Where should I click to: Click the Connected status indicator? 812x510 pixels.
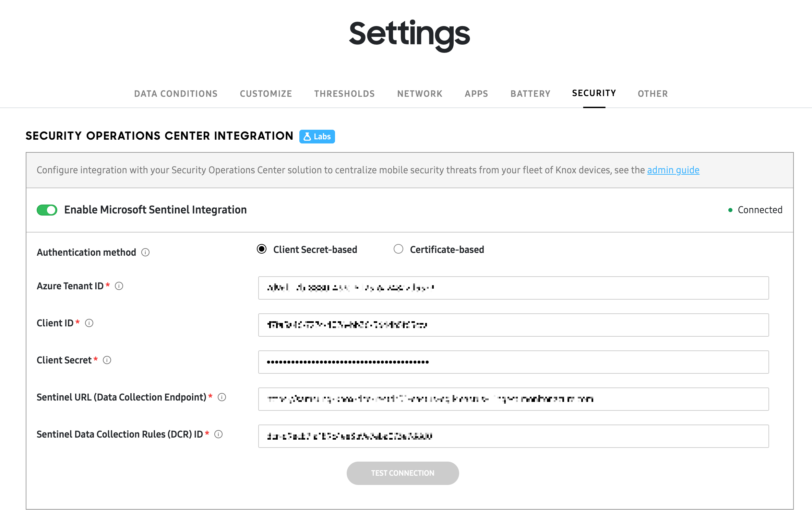[755, 210]
